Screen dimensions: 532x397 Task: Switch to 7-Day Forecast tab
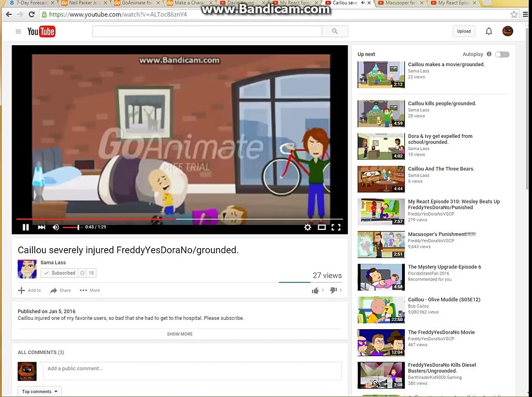31,3
